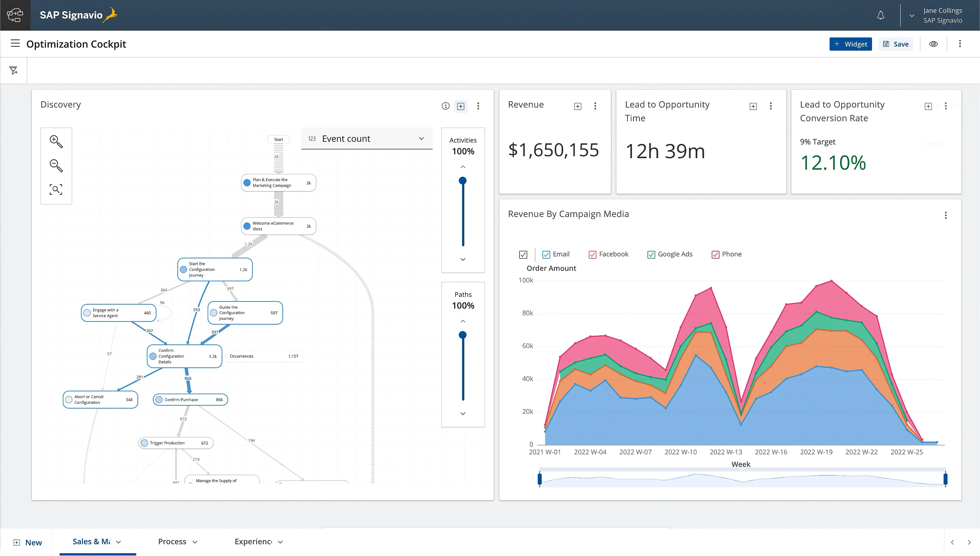
Task: Switch to the Experience tab
Action: [x=254, y=541]
